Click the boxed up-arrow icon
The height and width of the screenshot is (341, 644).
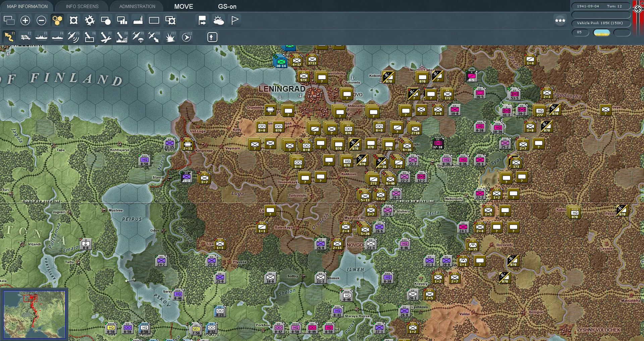[x=212, y=37]
